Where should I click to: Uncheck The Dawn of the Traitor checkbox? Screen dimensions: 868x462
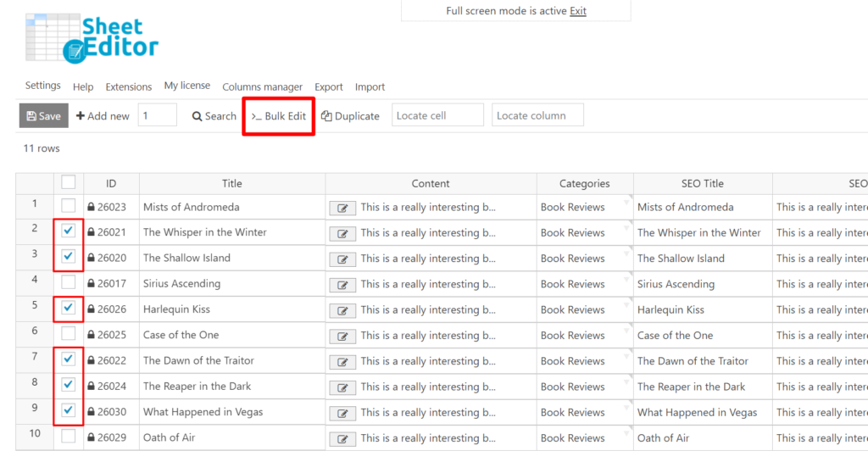(x=68, y=359)
